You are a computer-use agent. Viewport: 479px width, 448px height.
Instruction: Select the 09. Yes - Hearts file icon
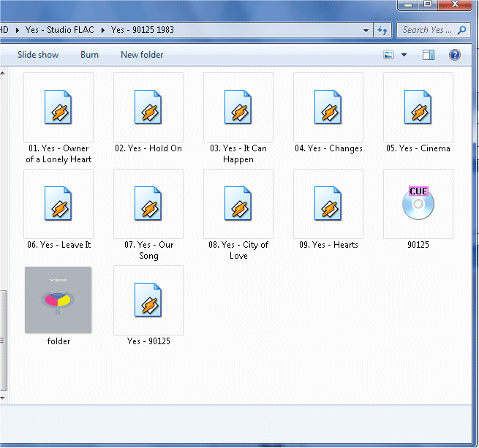click(328, 203)
